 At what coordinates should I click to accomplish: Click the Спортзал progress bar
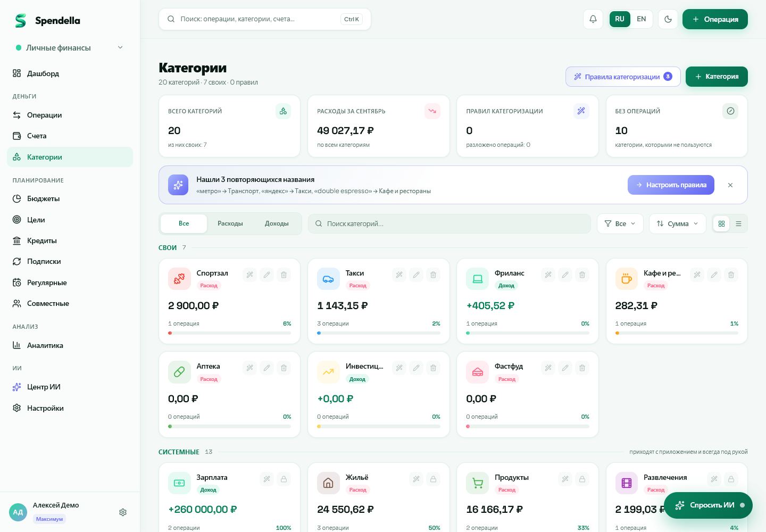point(229,333)
